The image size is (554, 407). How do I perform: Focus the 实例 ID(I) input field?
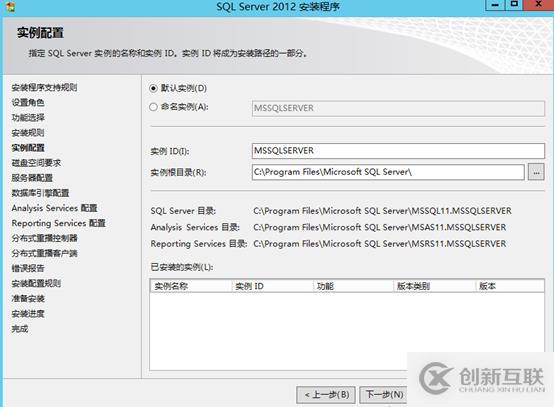point(398,151)
